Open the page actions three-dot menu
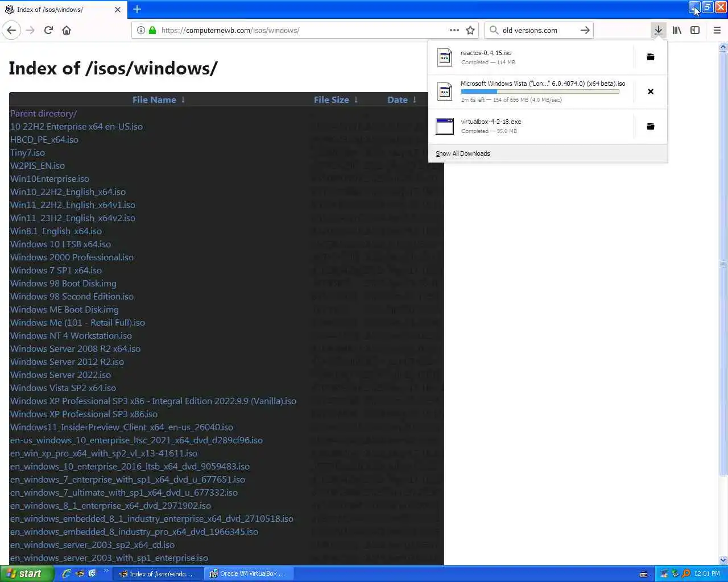728x582 pixels. pos(454,30)
